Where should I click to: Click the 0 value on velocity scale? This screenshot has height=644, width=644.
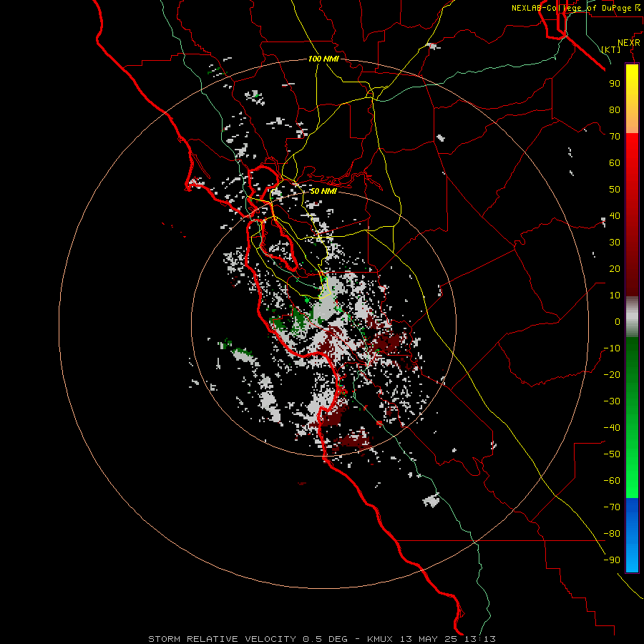[x=618, y=321]
